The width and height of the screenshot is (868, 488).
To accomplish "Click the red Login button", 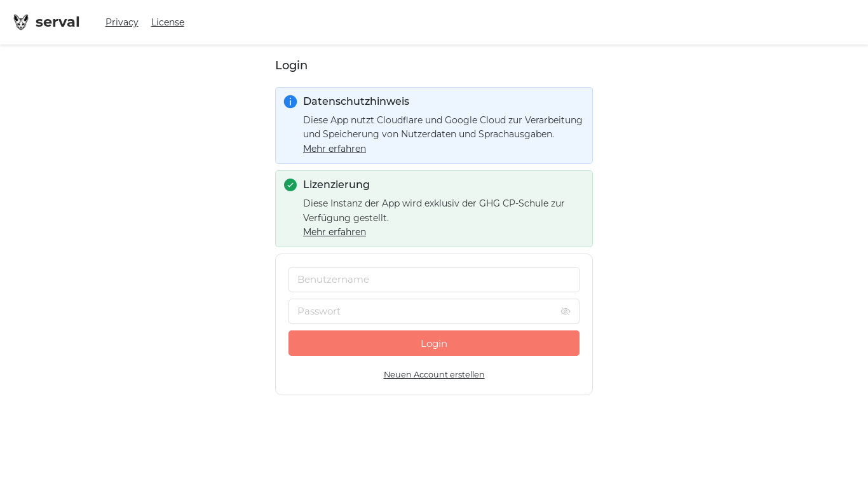I will tap(434, 343).
